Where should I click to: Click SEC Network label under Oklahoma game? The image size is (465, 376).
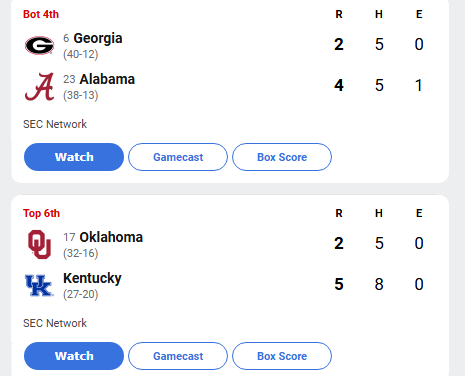click(x=55, y=323)
